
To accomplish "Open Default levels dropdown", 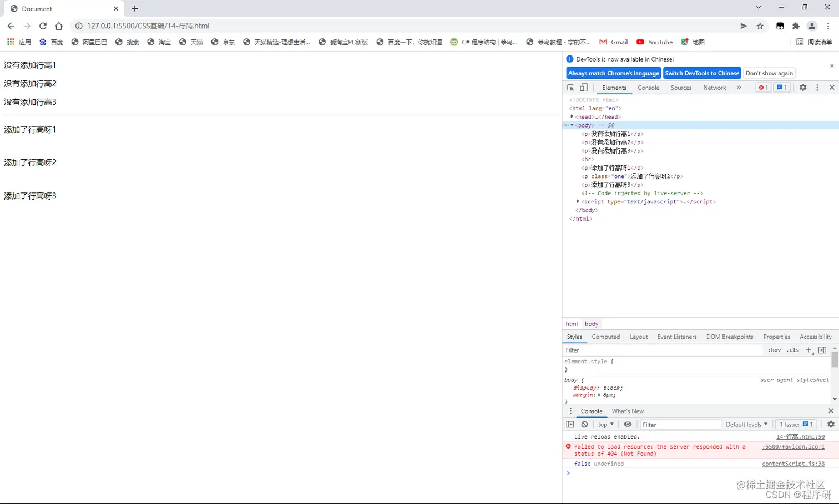I will tap(747, 425).
